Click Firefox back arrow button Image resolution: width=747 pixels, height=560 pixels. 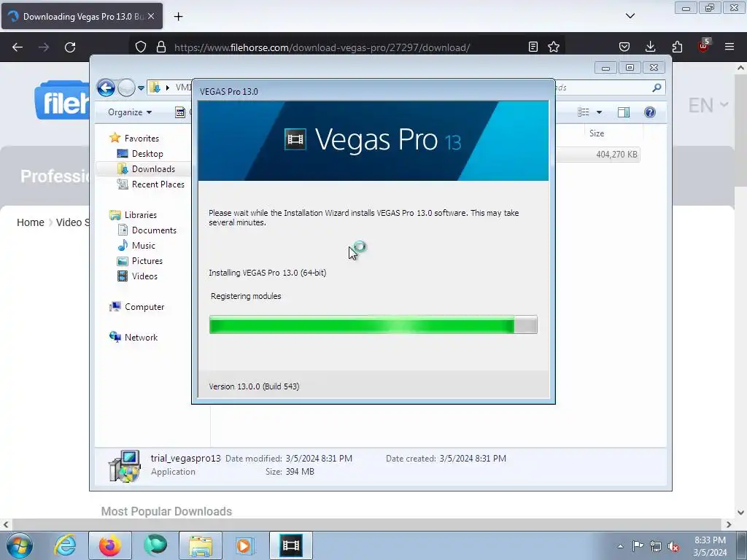[18, 47]
